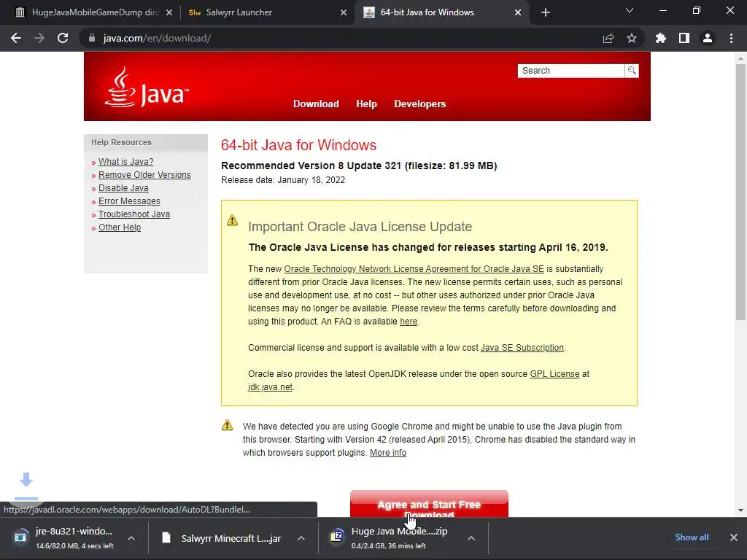Toggle the browser side panel icon
The image size is (747, 560).
pos(684,38)
